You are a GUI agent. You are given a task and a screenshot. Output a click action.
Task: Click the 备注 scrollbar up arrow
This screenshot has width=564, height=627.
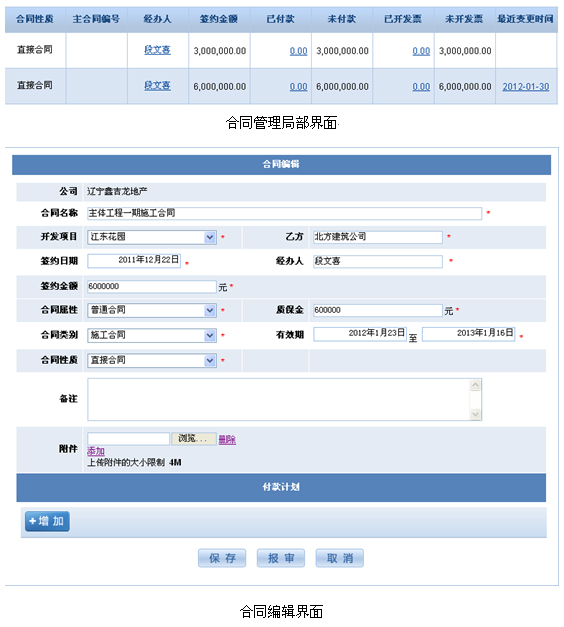coord(475,385)
